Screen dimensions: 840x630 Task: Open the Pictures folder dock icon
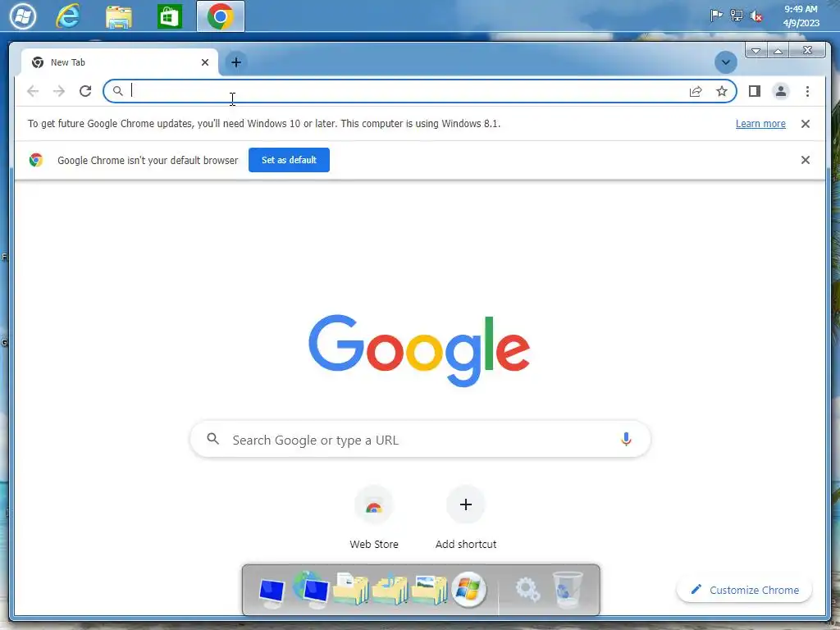click(x=429, y=590)
